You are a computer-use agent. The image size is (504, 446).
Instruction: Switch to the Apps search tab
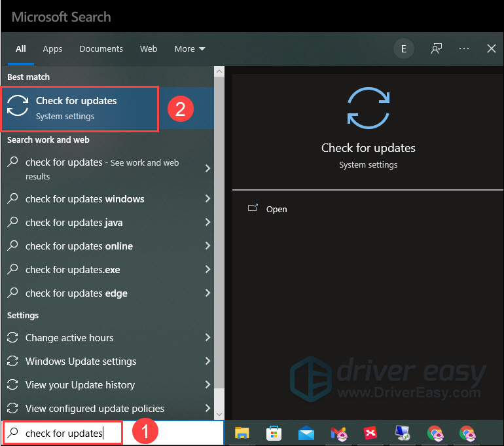click(52, 49)
